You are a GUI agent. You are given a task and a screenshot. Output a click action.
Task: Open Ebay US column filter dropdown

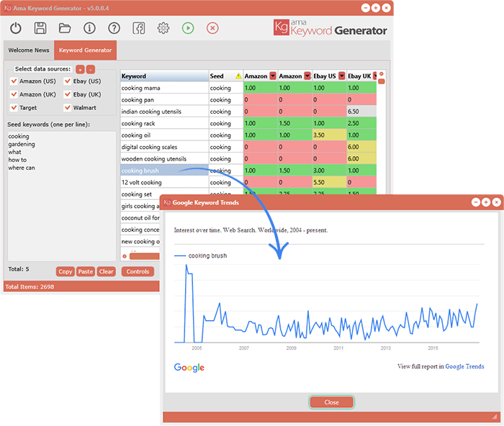pos(342,76)
